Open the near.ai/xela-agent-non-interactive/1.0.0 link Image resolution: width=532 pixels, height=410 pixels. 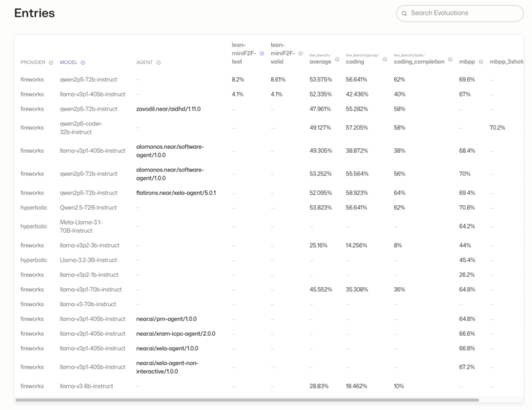coord(167,367)
